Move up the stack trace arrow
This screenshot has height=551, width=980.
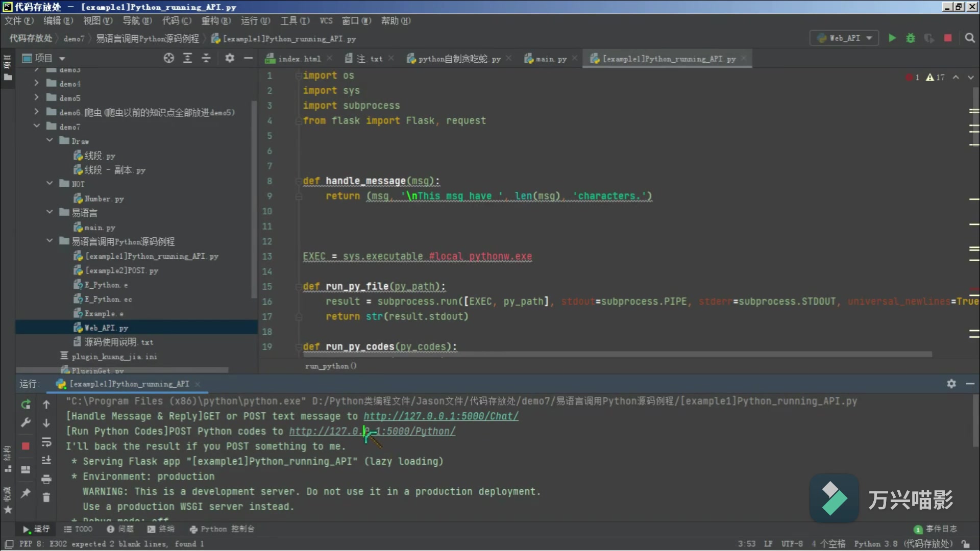[x=46, y=405]
